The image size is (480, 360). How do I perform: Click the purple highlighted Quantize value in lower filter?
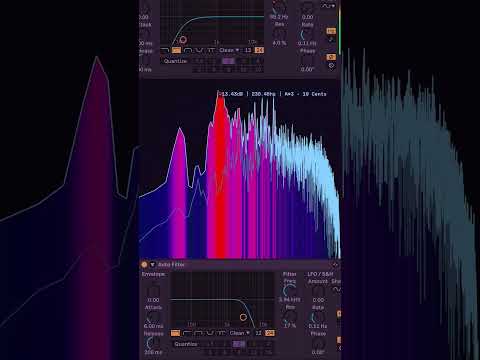239,344
